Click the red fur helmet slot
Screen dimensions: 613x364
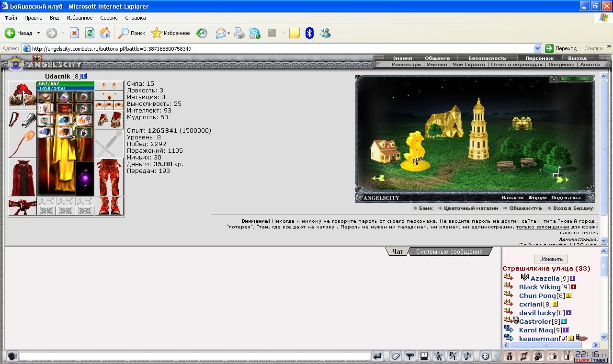[x=23, y=95]
